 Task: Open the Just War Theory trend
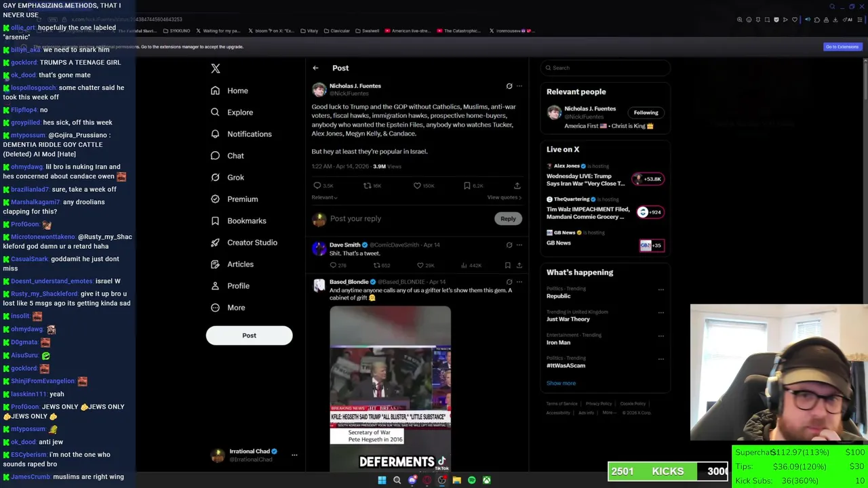(x=568, y=319)
